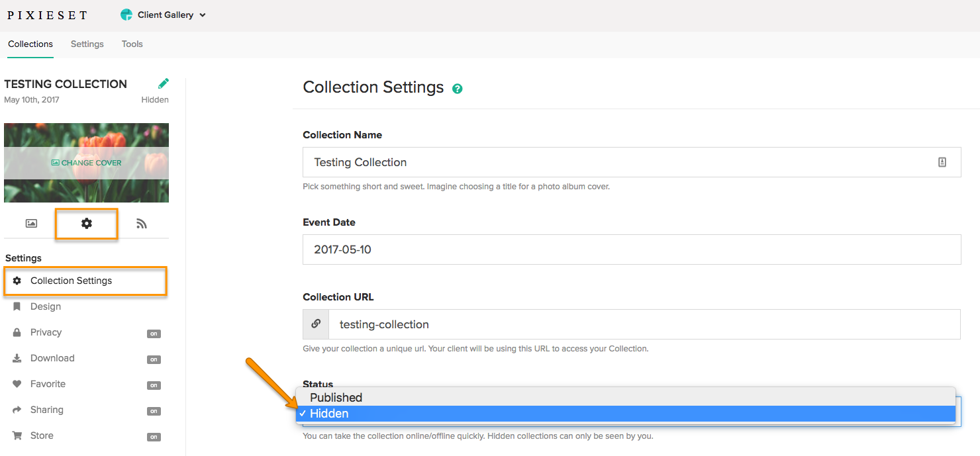Click the Pixieset logo
The image size is (980, 456).
point(47,15)
